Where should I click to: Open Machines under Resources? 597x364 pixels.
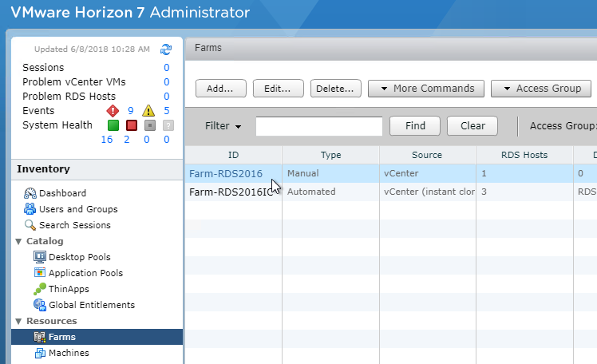(69, 354)
